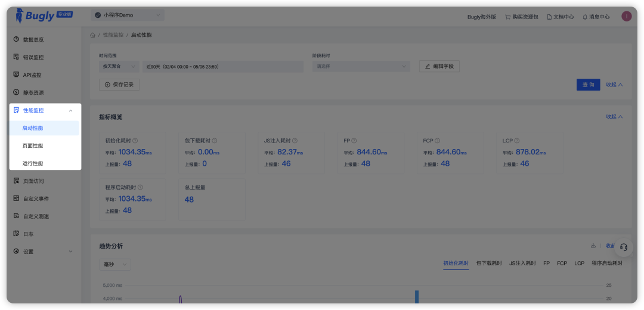Viewport: 644px width, 310px height.
Task: Click help icon next to FCP
Action: coord(438,141)
